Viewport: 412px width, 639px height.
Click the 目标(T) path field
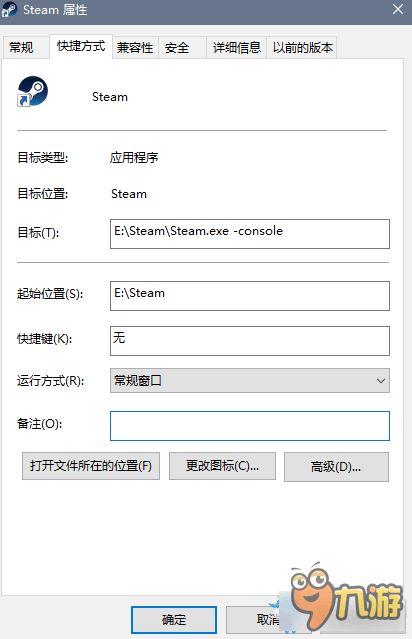250,234
